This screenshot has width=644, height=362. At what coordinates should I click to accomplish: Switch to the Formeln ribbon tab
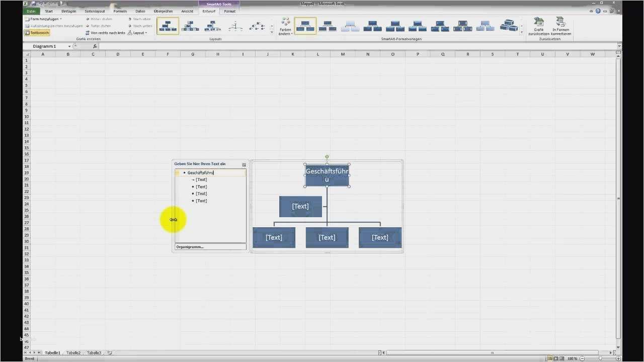click(x=120, y=11)
